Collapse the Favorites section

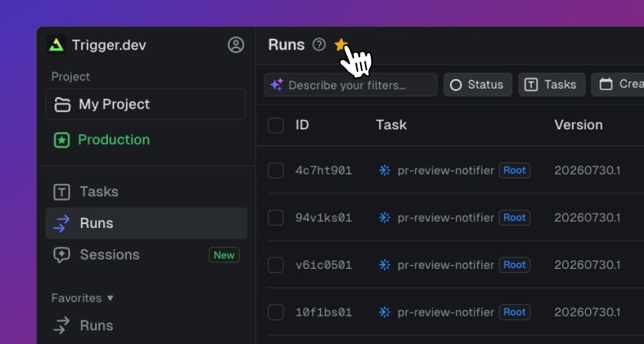click(x=82, y=298)
